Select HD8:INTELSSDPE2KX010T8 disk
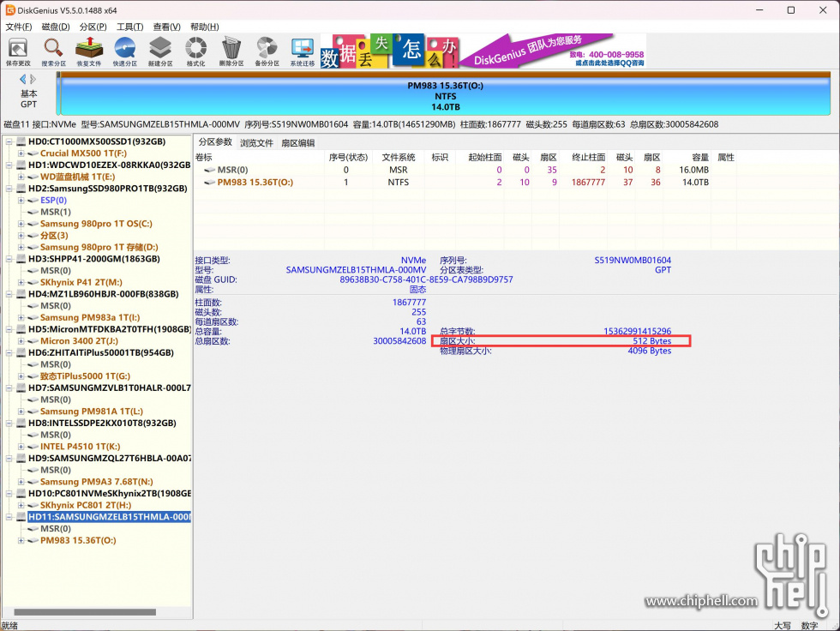The width and height of the screenshot is (840, 631). 102,424
